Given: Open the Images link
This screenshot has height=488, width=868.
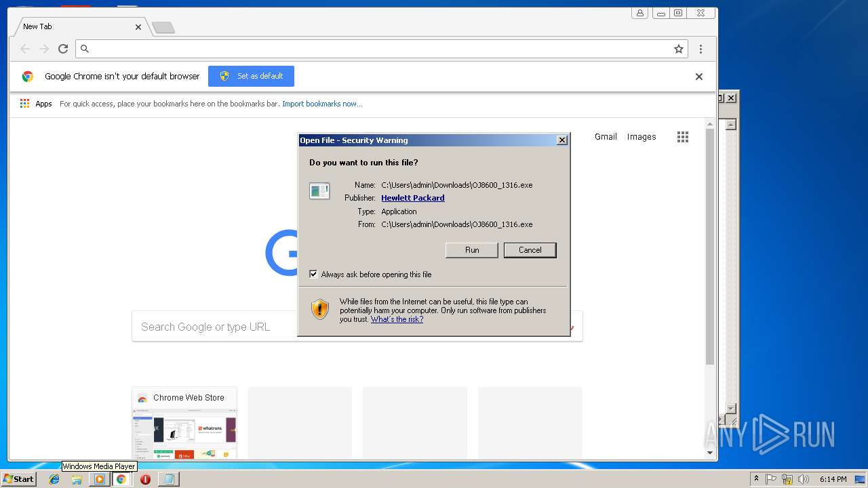Looking at the screenshot, I should tap(642, 137).
